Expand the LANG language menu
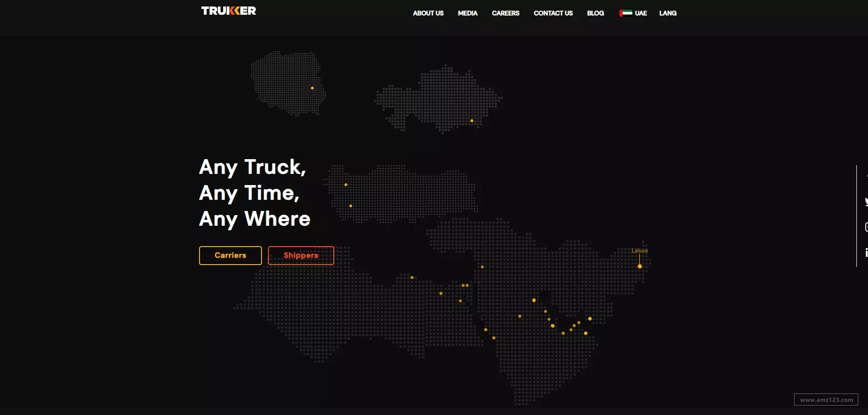This screenshot has width=868, height=415. click(668, 13)
